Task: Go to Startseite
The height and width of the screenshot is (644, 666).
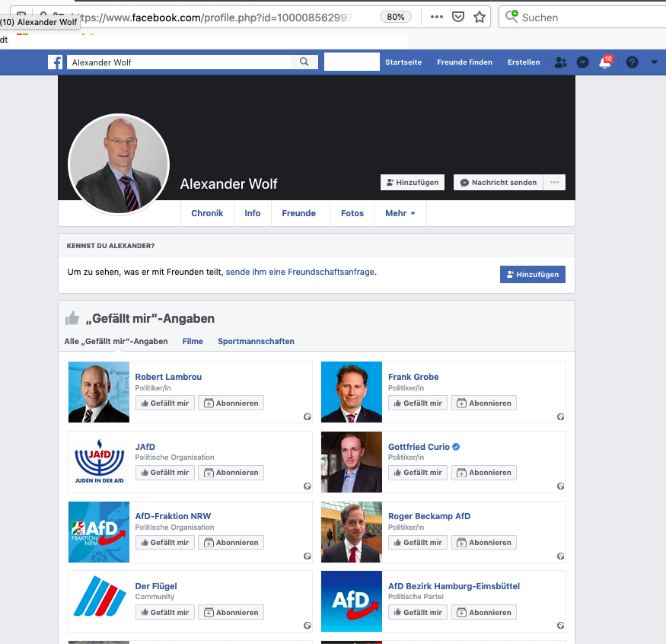Action: click(403, 62)
